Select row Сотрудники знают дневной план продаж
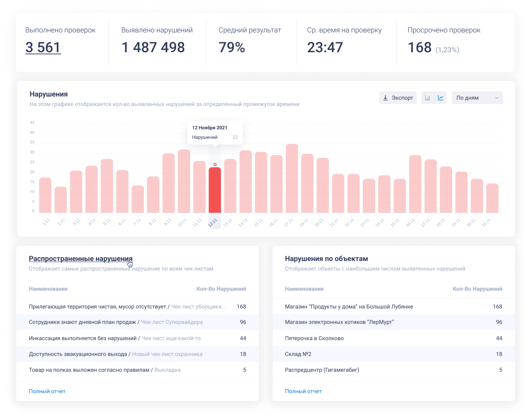The width and height of the screenshot is (531, 420). coord(82,322)
